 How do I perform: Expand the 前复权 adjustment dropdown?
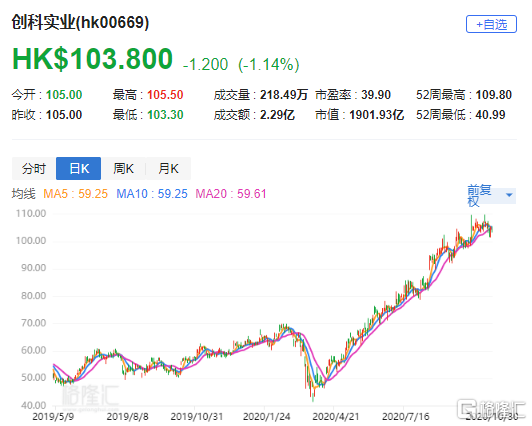[x=491, y=195]
